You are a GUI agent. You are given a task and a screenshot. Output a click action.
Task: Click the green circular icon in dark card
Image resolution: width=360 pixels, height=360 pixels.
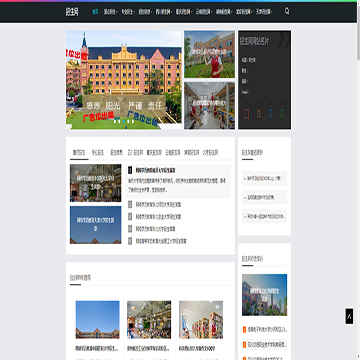[282, 114]
